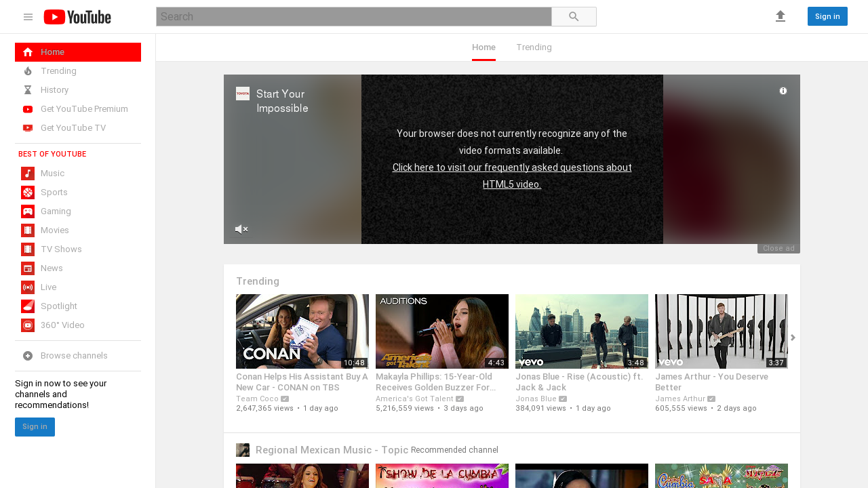Click the Get YouTube Premium icon
868x488 pixels.
28,109
